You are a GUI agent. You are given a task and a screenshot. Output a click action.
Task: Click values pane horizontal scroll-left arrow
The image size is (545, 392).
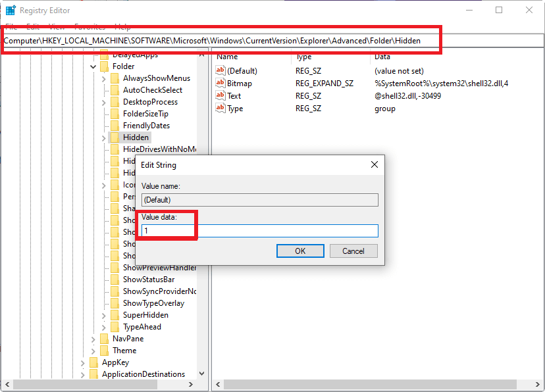[218, 384]
